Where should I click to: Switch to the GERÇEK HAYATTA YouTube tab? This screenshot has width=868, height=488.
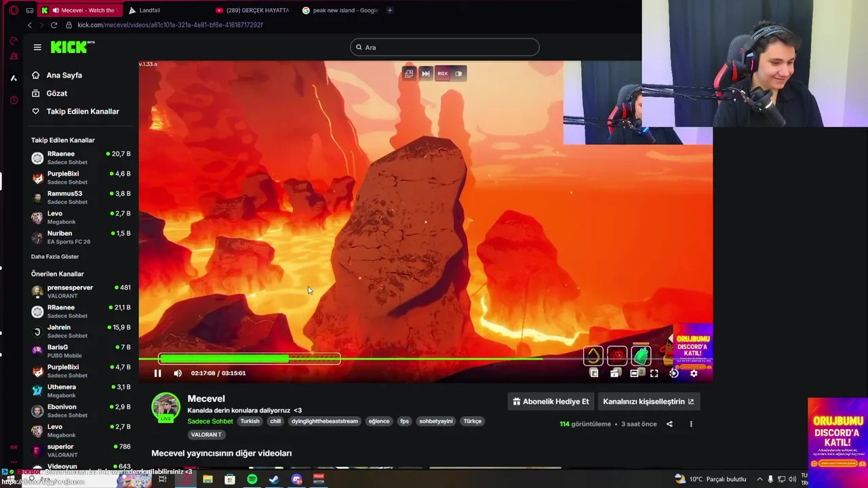click(x=253, y=10)
